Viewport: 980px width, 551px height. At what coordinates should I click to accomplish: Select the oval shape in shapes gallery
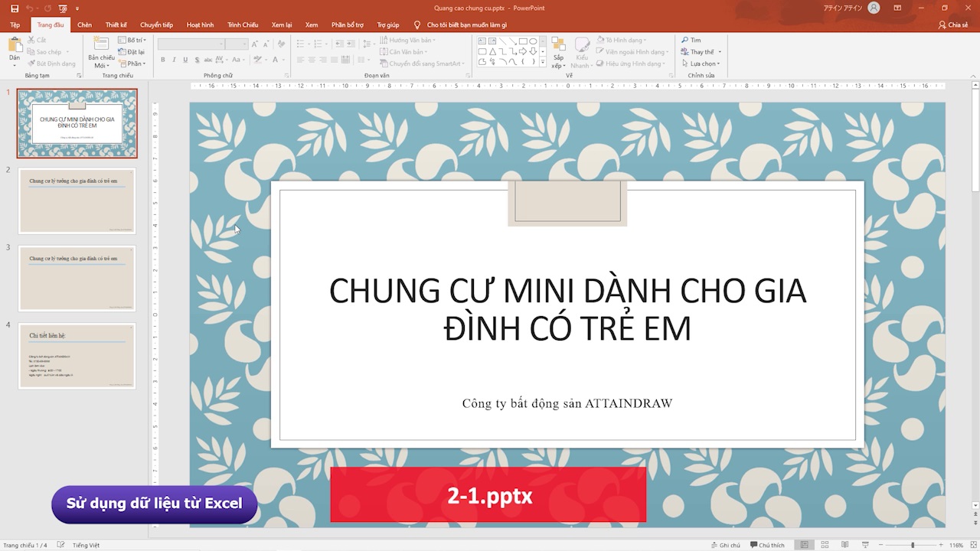(x=533, y=41)
